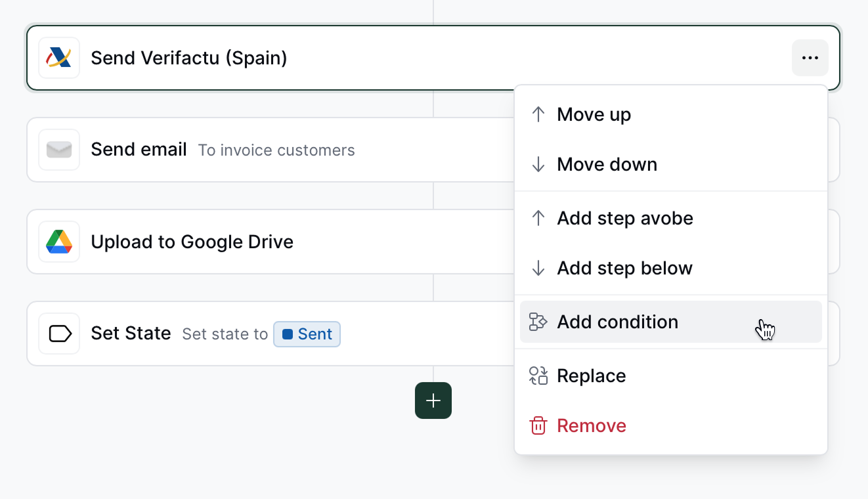
Task: Open the three-dot options on Send Verifactu
Action: (810, 58)
